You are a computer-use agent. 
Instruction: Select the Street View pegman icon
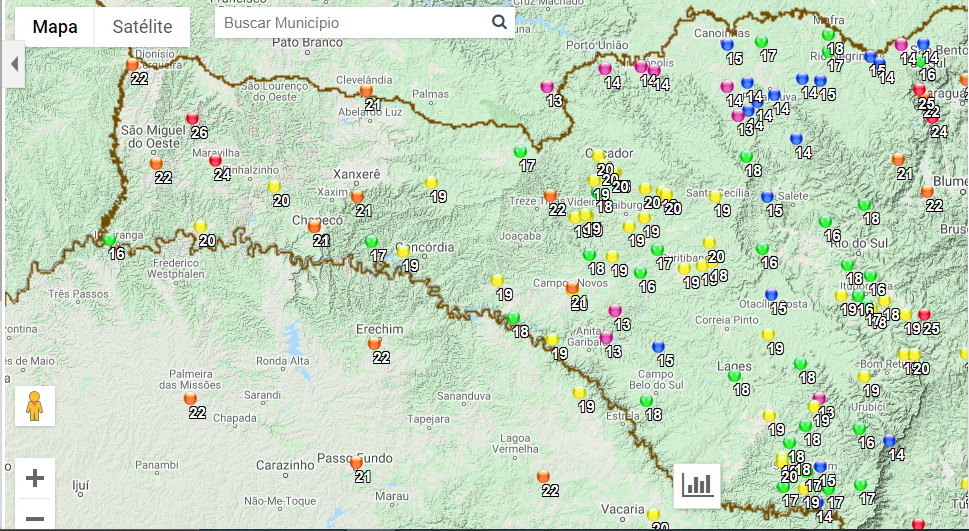[35, 406]
